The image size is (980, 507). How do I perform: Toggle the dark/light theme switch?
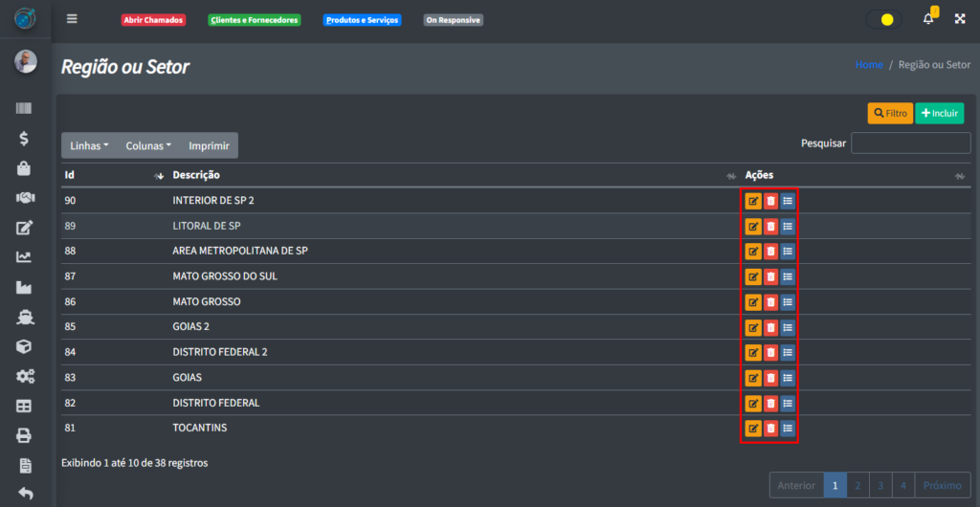tap(883, 19)
